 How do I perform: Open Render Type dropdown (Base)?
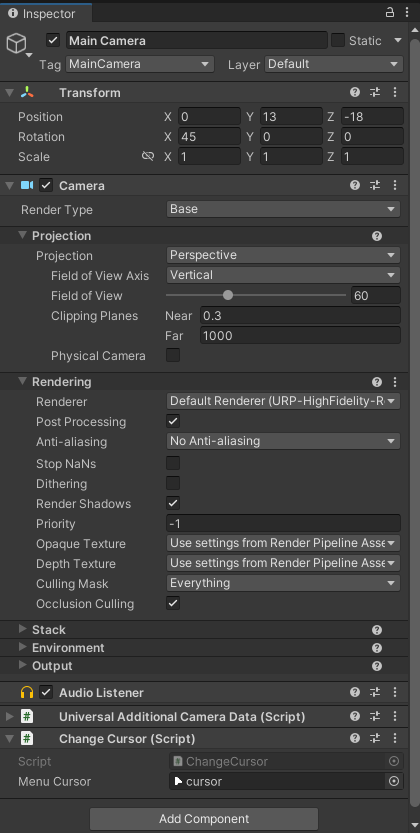click(x=284, y=209)
